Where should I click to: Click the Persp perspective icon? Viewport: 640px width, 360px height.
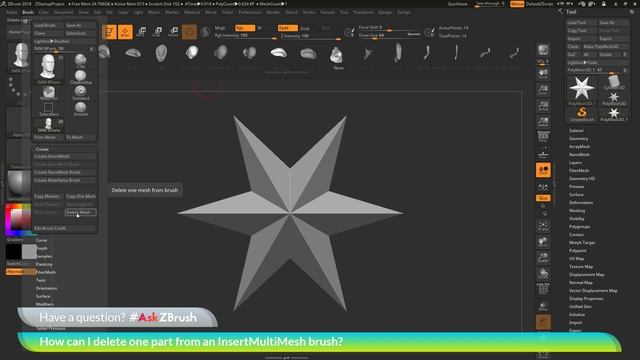(543, 137)
